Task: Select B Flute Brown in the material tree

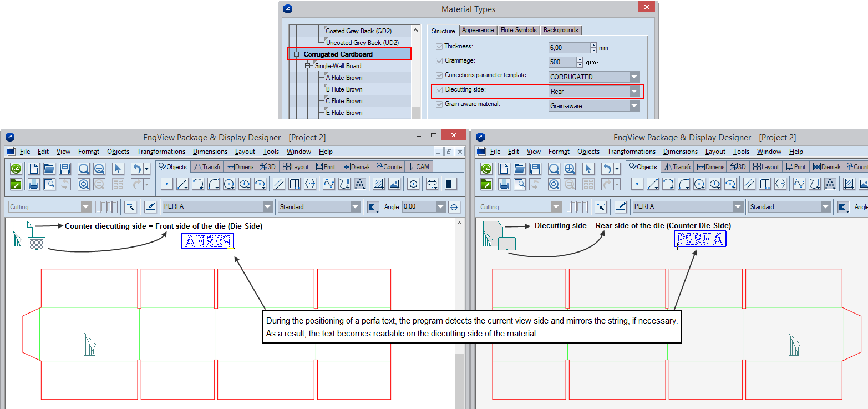Action: click(x=344, y=89)
